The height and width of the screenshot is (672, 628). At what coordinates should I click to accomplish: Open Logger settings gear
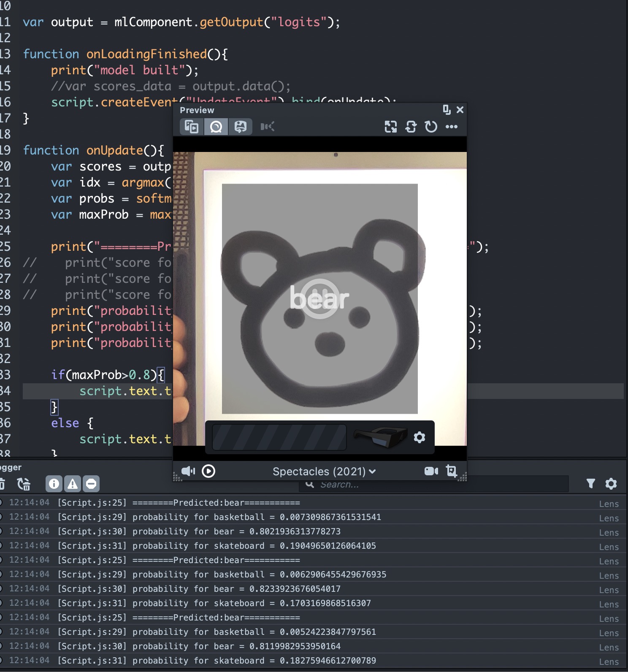coord(611,484)
